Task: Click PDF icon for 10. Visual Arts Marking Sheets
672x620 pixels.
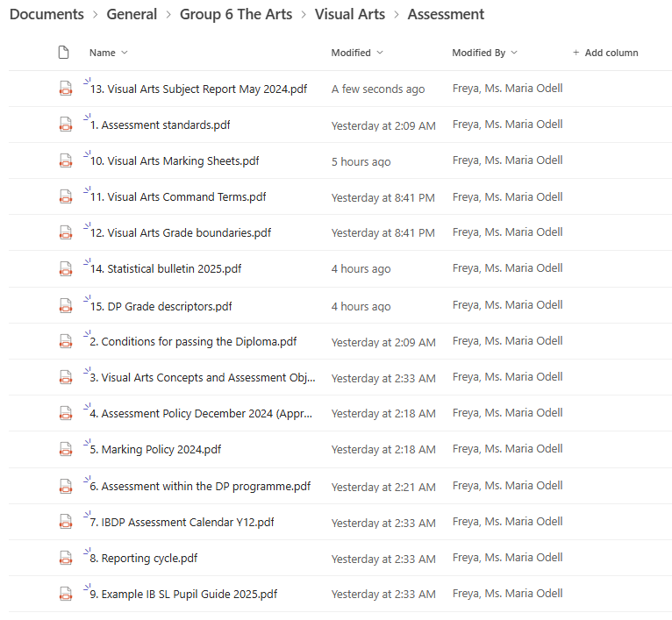Action: (66, 160)
